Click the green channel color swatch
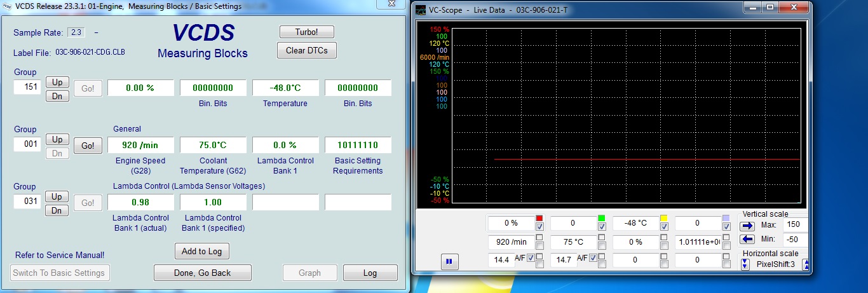The image size is (868, 293). (x=601, y=218)
